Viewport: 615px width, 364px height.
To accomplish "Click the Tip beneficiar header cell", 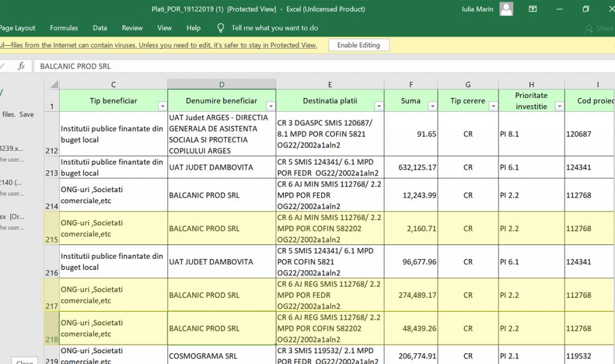I will (x=114, y=100).
